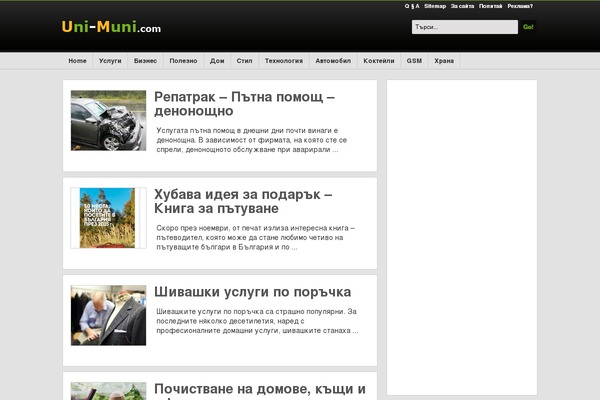Screen dimensions: 600x400
Task: Open the Коктейли menu item
Action: (x=379, y=61)
